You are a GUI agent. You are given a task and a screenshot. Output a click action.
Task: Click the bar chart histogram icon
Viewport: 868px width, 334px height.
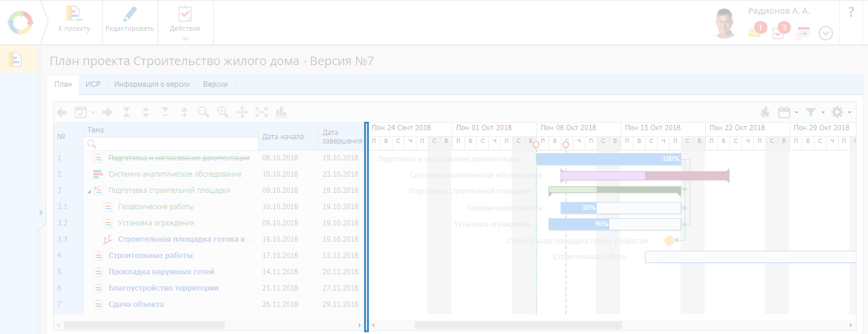click(280, 112)
